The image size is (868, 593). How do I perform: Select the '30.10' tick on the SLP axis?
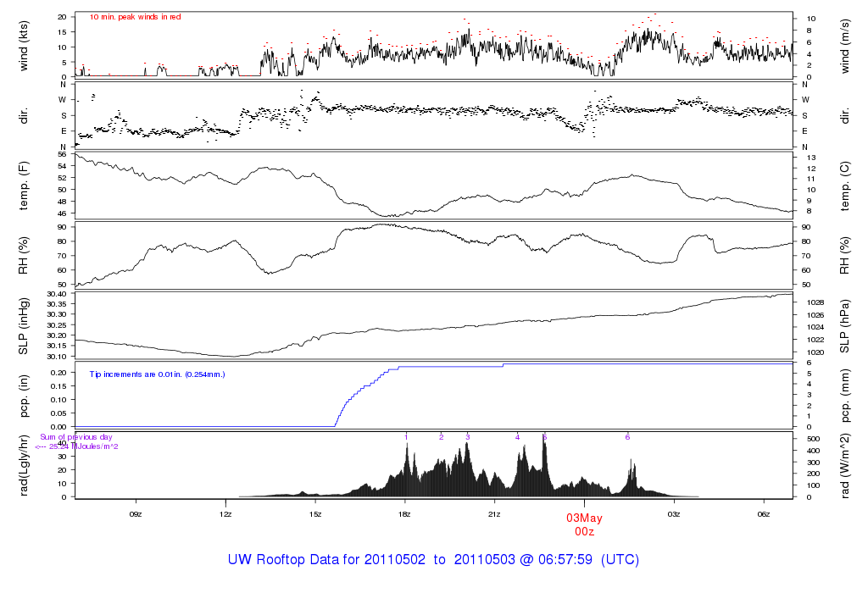pyautogui.click(x=57, y=357)
